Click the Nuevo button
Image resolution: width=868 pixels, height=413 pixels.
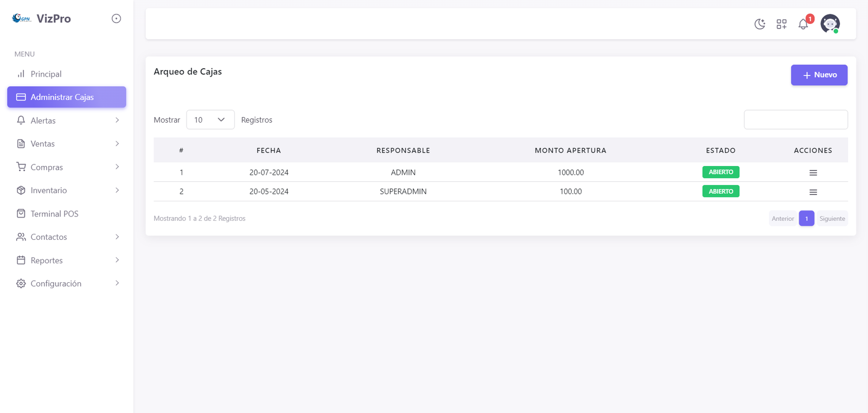819,75
